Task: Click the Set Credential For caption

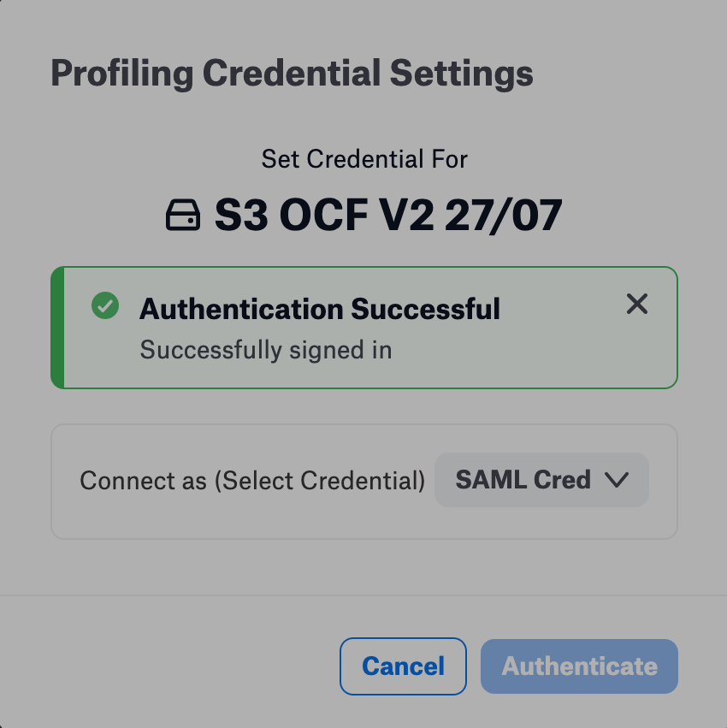Action: click(x=364, y=159)
